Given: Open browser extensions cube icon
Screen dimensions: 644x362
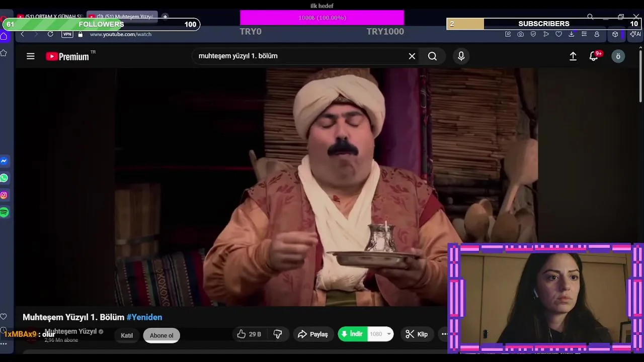Looking at the screenshot, I should pos(615,34).
